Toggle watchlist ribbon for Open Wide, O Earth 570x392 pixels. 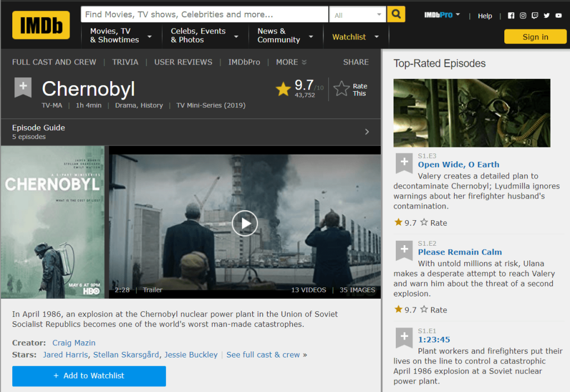click(x=404, y=163)
